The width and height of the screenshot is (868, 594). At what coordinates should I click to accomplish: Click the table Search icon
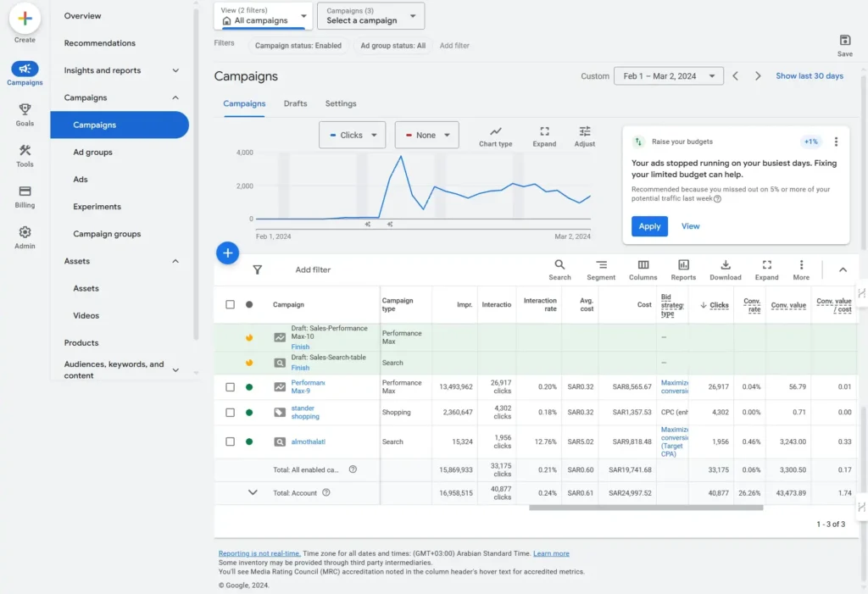[559, 269]
